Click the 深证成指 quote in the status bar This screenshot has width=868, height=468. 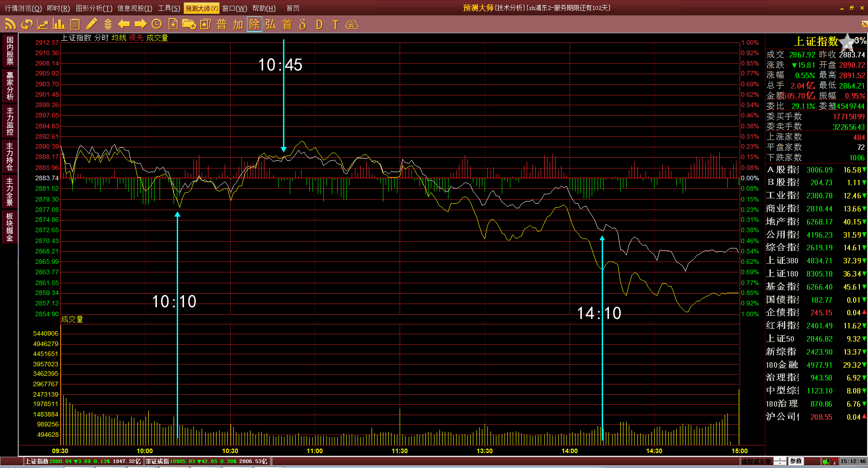(x=207, y=461)
